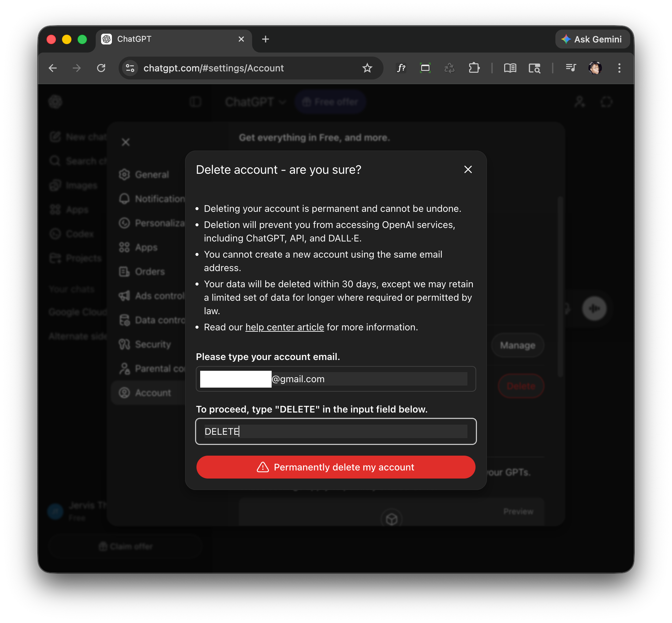Viewport: 672px width, 623px height.
Task: Click the Ask Gemini button
Action: click(x=592, y=39)
